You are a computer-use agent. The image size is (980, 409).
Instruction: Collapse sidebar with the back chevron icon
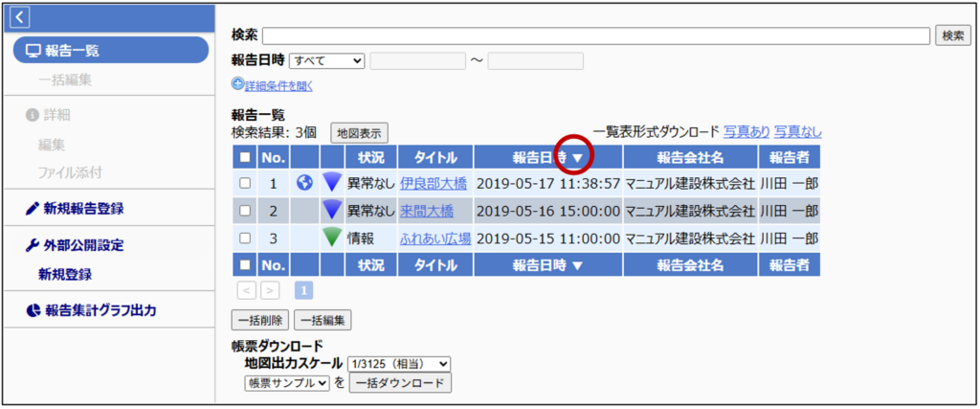tap(19, 17)
